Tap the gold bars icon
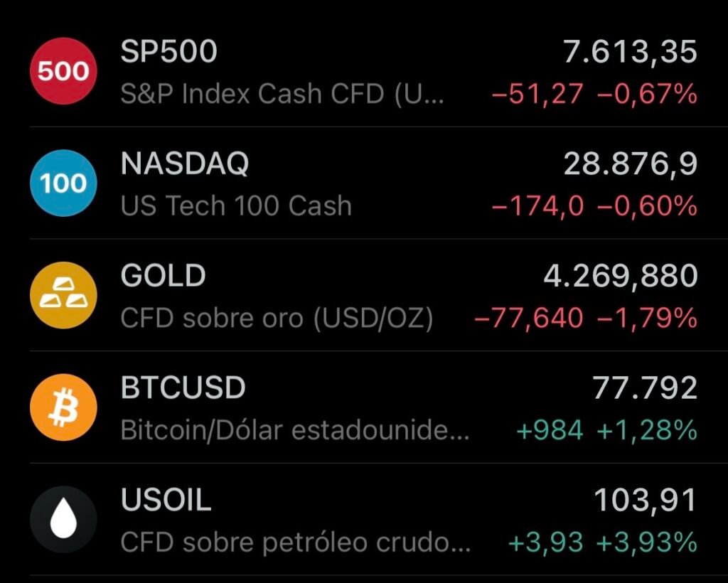 (x=63, y=295)
